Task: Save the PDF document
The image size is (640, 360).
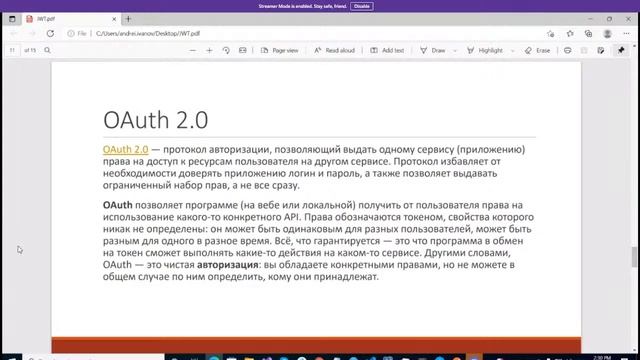Action: pyautogui.click(x=584, y=50)
